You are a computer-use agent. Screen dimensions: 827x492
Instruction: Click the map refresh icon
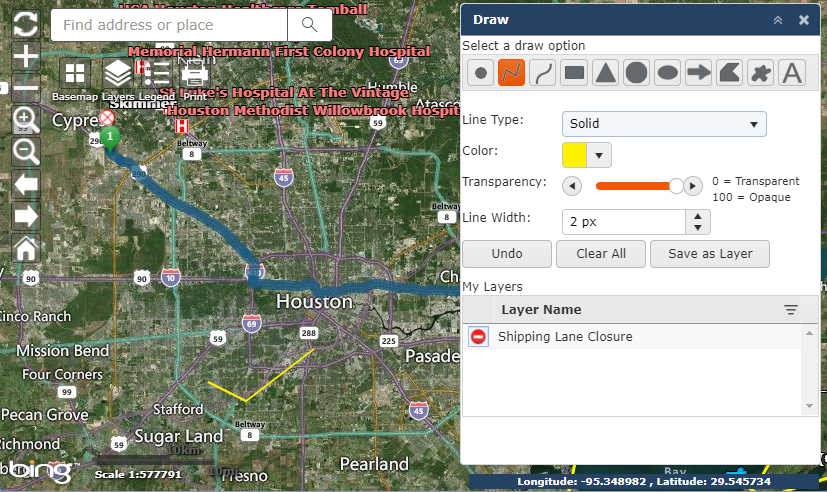[x=25, y=24]
